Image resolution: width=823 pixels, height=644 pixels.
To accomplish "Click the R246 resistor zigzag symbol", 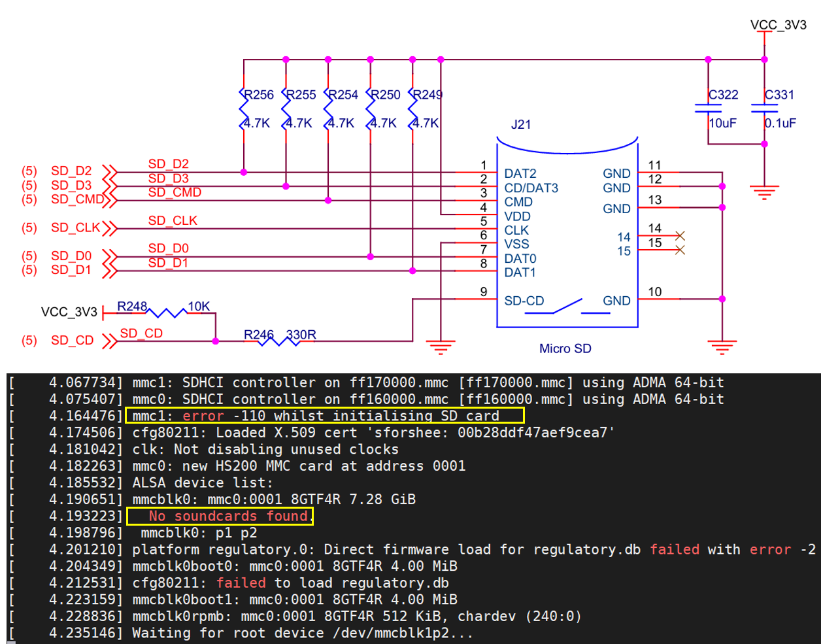I will [280, 341].
